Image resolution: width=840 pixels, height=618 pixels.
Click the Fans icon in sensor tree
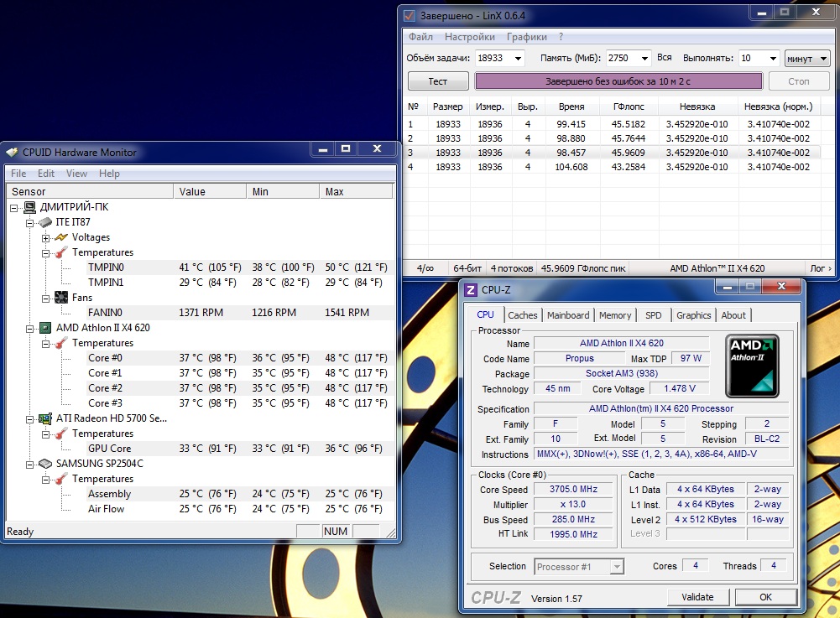tap(61, 297)
